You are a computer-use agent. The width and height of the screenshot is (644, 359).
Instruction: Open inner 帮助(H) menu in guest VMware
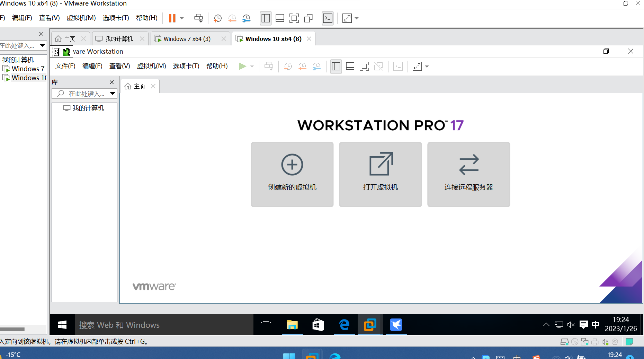pyautogui.click(x=217, y=66)
